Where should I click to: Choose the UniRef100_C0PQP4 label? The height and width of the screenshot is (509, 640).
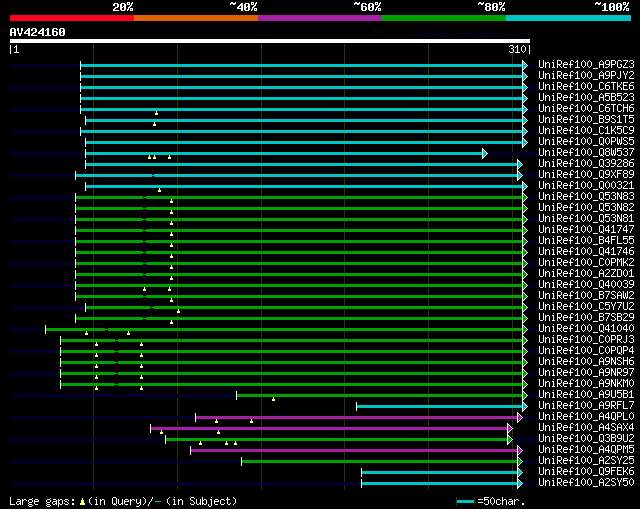point(586,351)
